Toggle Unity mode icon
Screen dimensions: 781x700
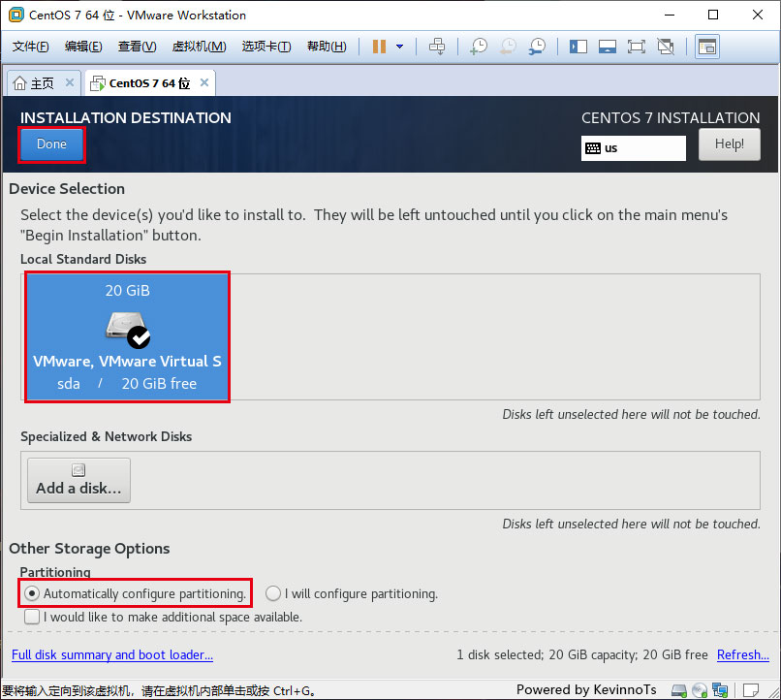point(666,47)
